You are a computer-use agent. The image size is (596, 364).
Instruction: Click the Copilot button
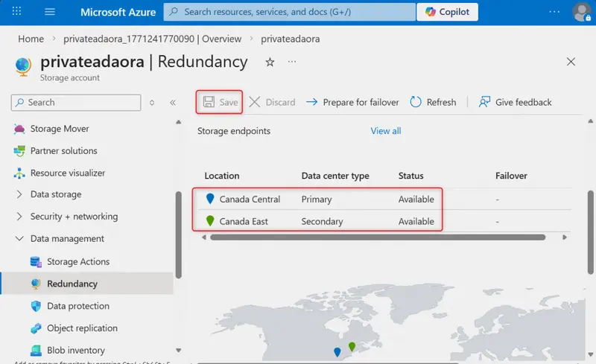point(448,12)
